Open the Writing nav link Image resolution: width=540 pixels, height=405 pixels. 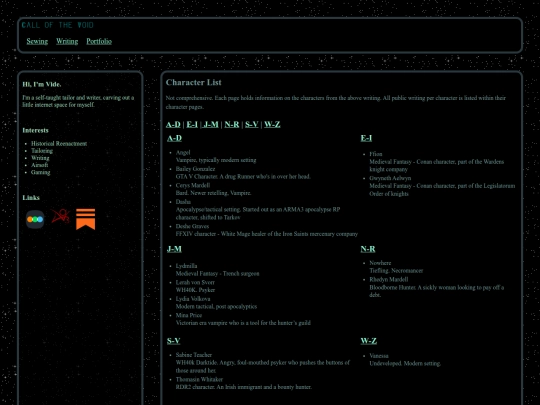67,41
